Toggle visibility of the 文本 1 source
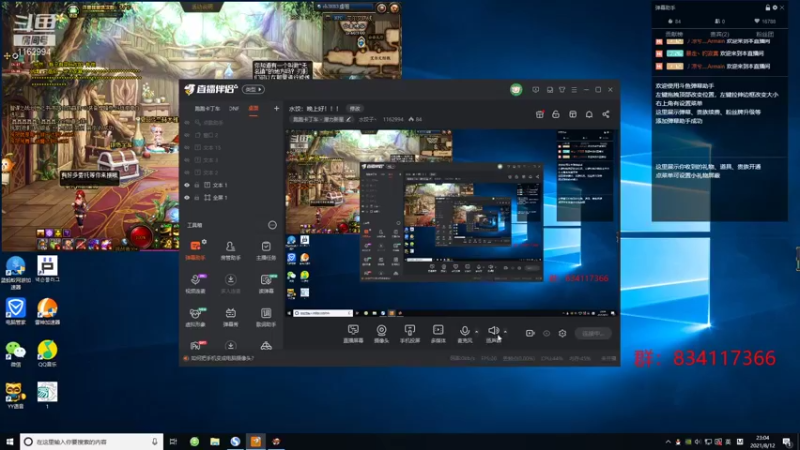Image resolution: width=800 pixels, height=450 pixels. point(187,185)
